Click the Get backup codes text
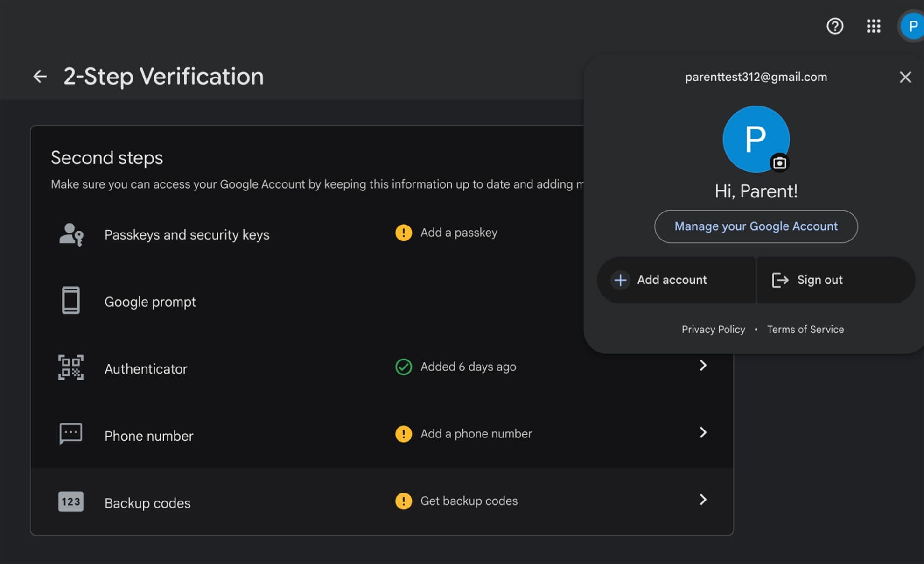The image size is (924, 564). coord(469,501)
